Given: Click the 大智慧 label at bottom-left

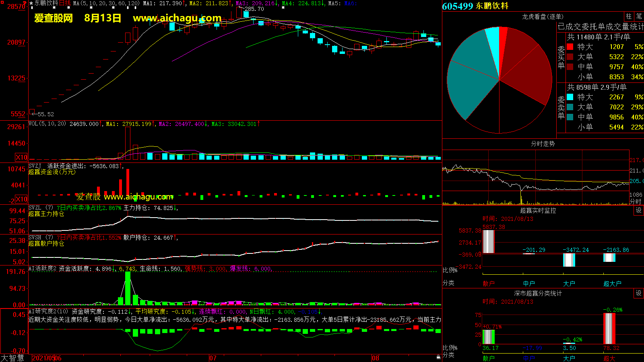Looking at the screenshot, I should (12, 358).
